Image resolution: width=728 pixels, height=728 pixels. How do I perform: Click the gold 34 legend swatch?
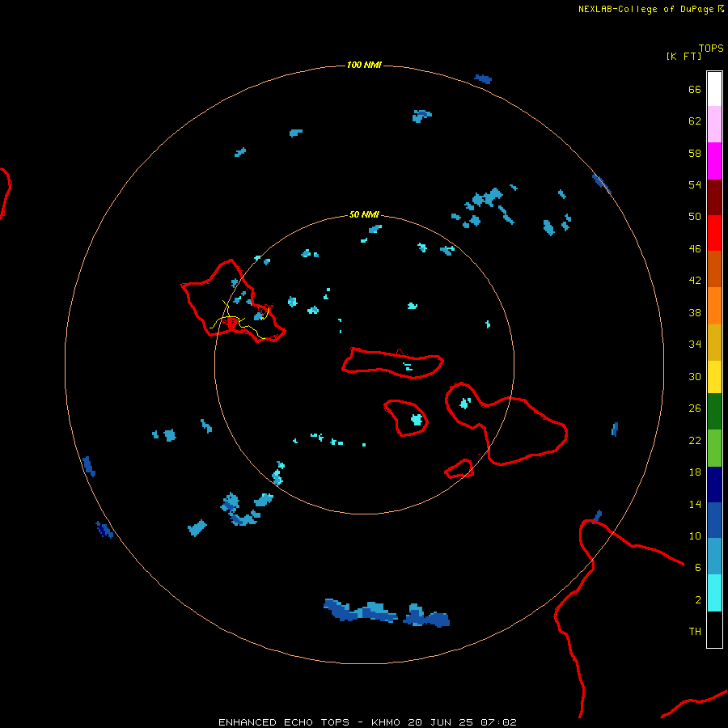click(x=714, y=342)
